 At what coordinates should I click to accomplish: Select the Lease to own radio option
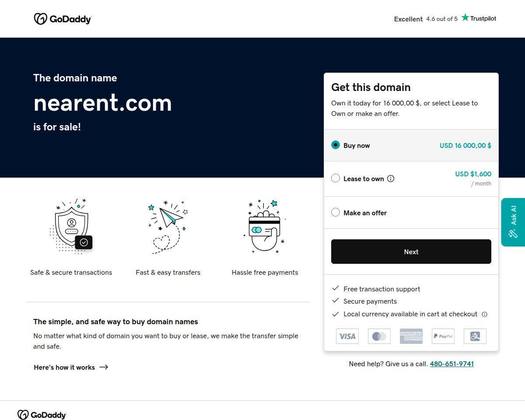tap(336, 178)
